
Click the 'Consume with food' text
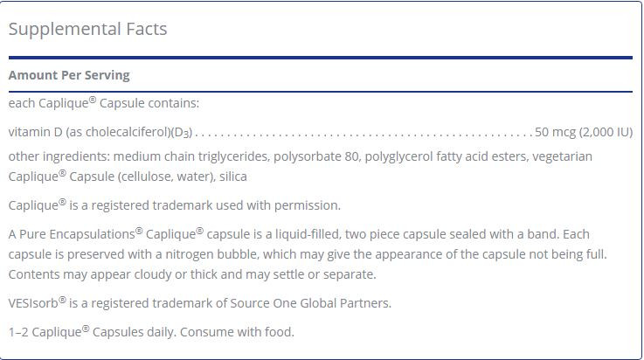click(237, 332)
